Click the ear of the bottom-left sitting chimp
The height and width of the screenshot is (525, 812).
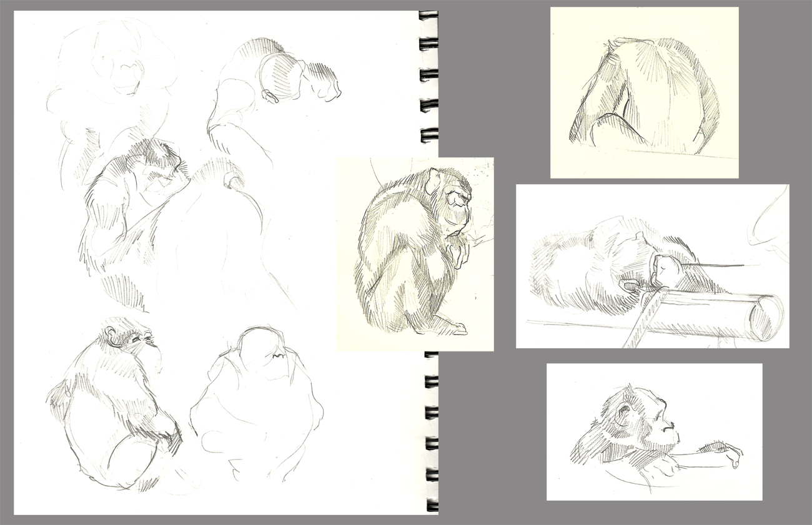pos(111,333)
